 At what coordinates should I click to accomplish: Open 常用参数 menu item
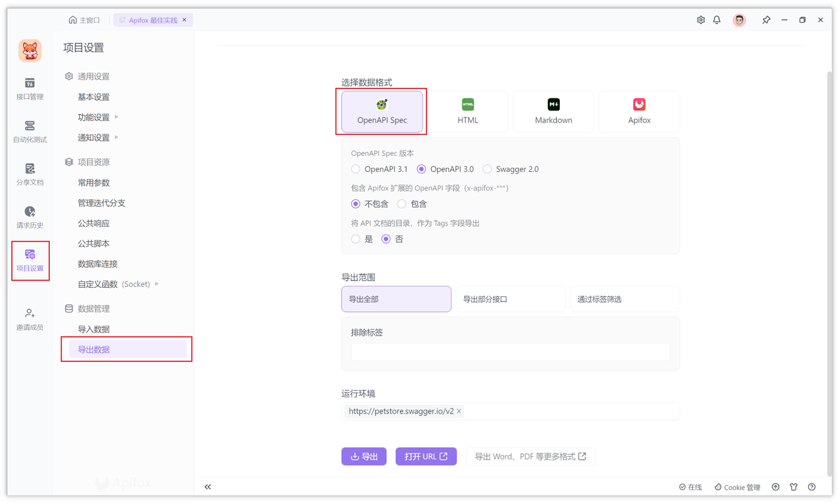(94, 183)
